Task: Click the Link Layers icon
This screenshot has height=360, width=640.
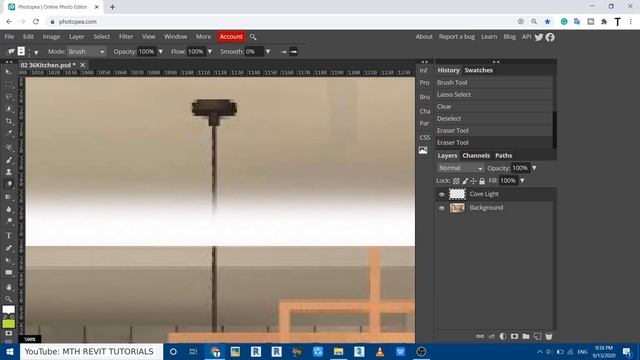Action: (480, 336)
